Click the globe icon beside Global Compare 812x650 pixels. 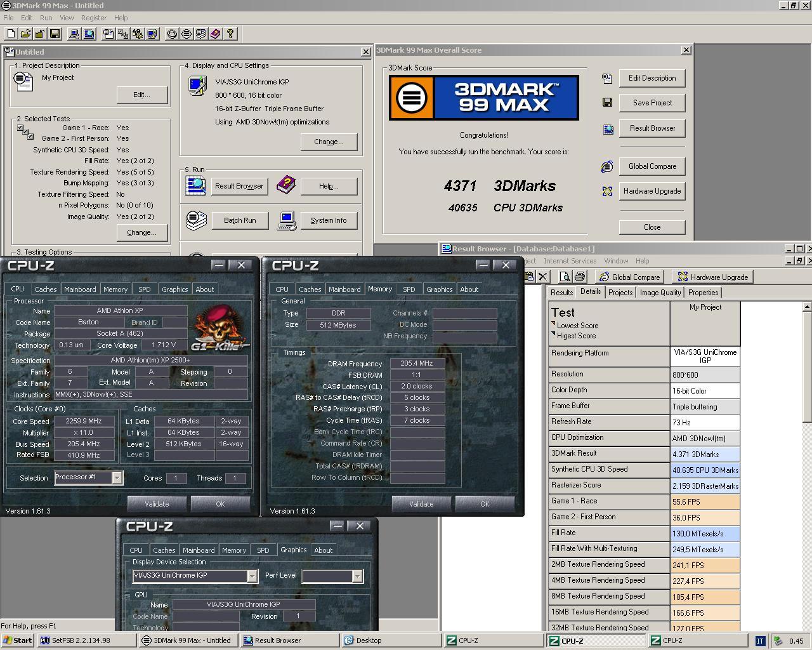[x=607, y=166]
